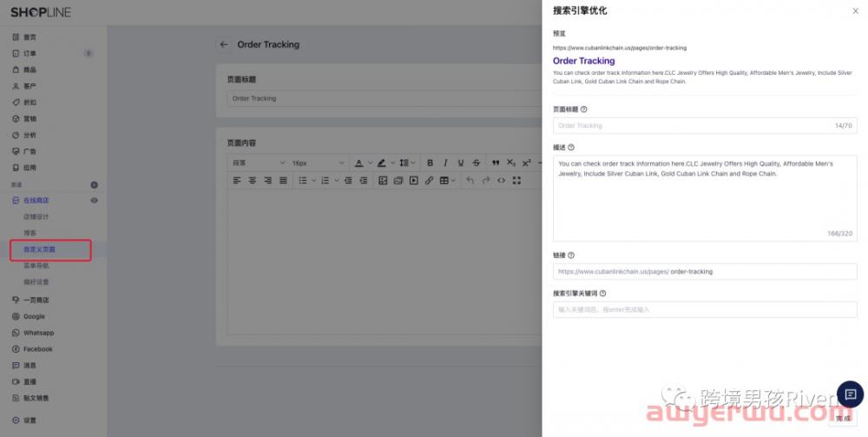Insert a hyperlink with link icon
This screenshot has height=437, width=868.
428,181
